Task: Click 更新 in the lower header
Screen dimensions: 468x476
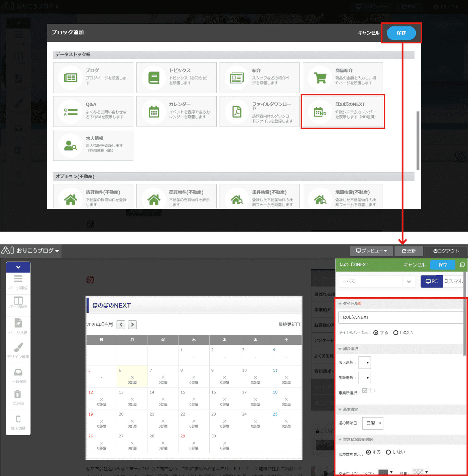Action: click(x=409, y=251)
